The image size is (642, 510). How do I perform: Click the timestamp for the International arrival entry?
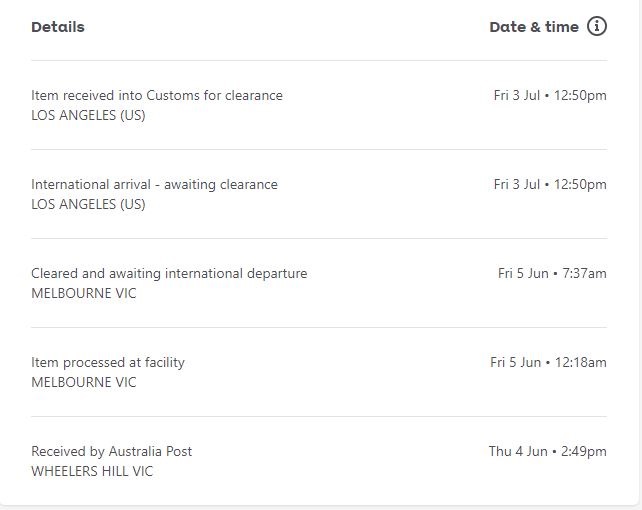(x=549, y=185)
